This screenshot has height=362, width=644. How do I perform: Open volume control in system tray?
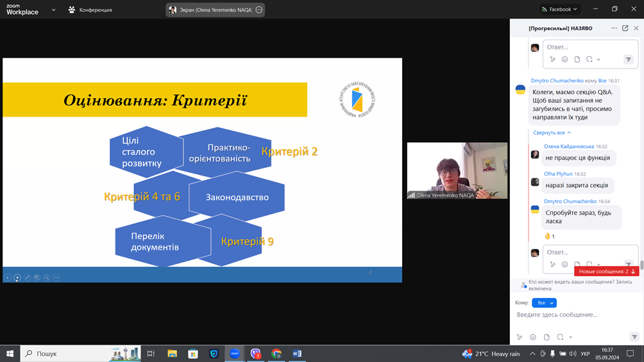click(x=573, y=354)
